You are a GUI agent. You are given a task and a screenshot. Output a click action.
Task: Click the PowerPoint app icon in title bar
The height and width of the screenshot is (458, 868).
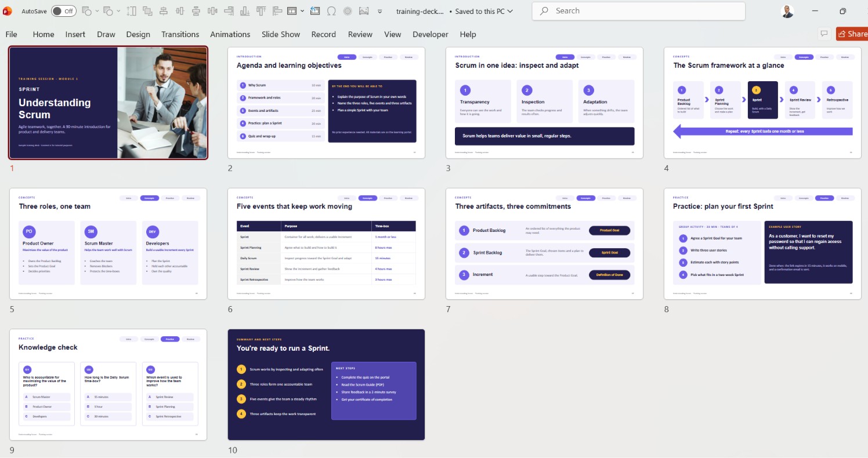pos(8,11)
